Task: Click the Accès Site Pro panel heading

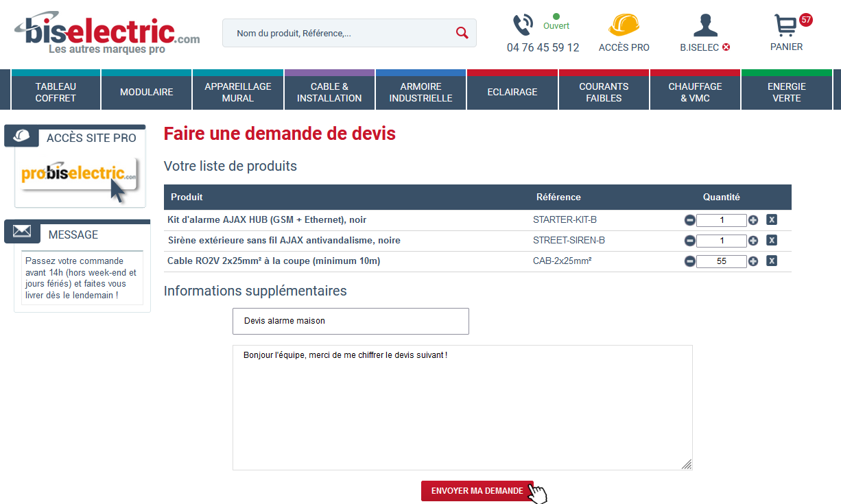Action: [x=91, y=138]
